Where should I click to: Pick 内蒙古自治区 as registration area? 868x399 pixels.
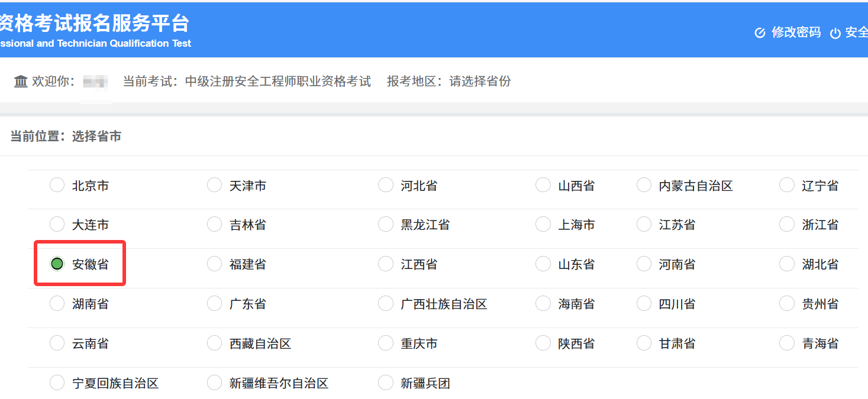pos(643,184)
